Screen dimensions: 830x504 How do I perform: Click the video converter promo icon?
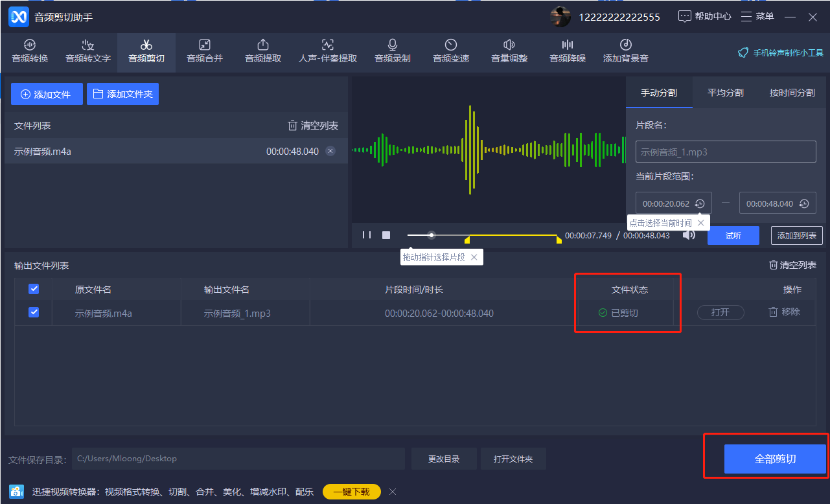[x=16, y=492]
